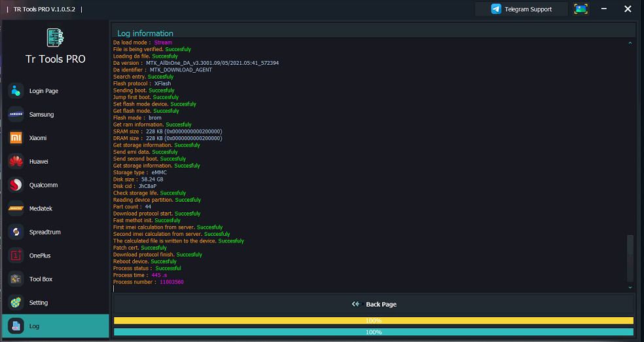Click the Telegram Support button
644x342 pixels.
pyautogui.click(x=522, y=9)
